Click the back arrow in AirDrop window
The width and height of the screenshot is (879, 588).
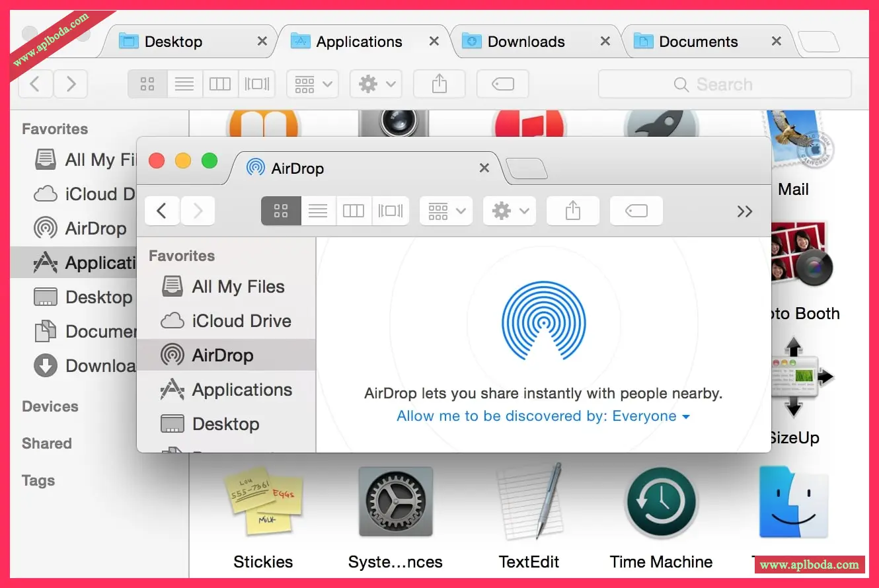pos(162,211)
